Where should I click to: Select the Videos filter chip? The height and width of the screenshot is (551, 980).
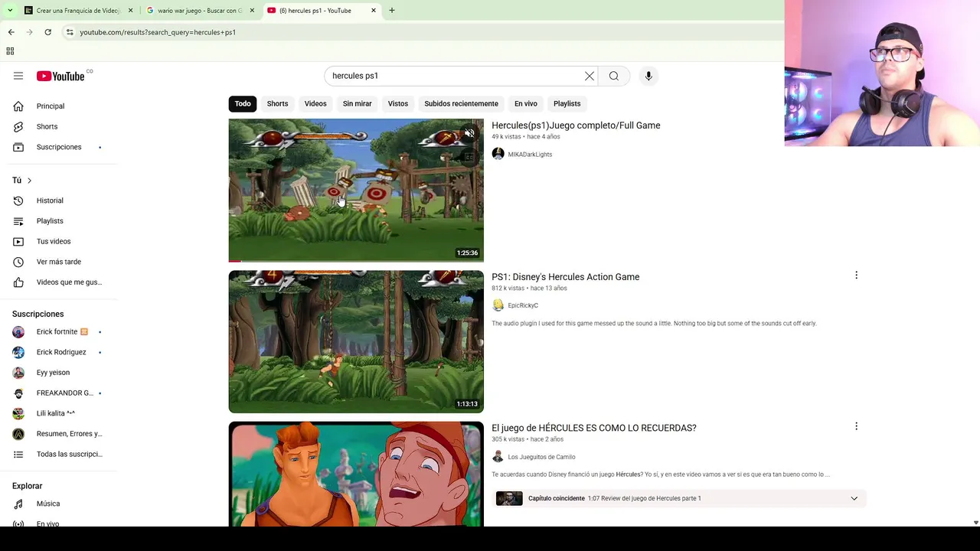point(315,103)
